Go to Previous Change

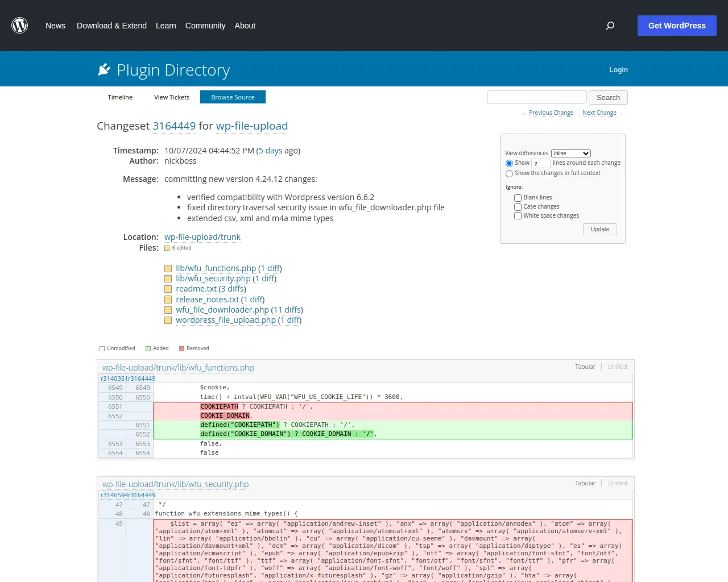click(x=551, y=113)
